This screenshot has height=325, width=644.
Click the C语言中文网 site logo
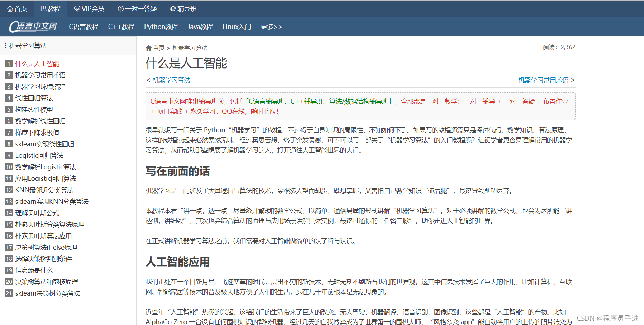(x=33, y=27)
